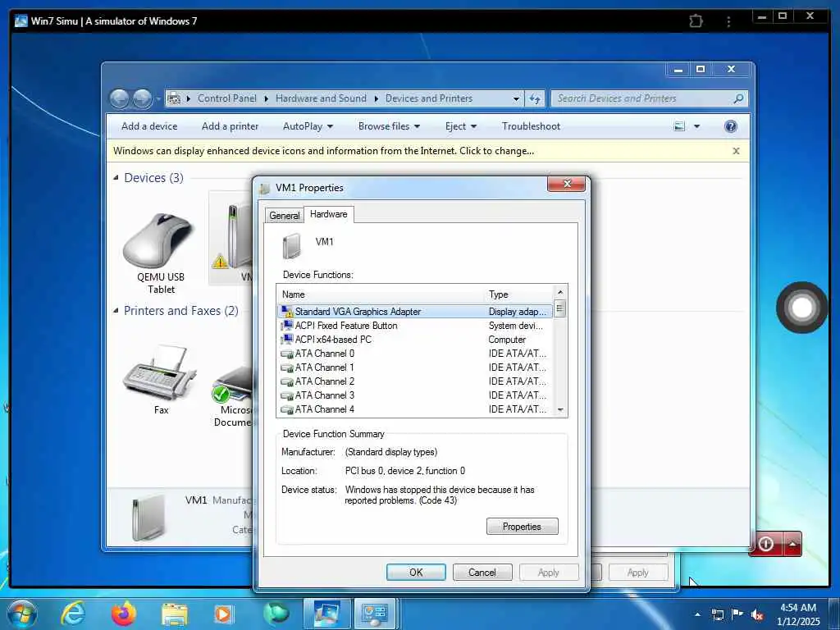
Task: Click Control Panel breadcrumb
Action: pyautogui.click(x=226, y=98)
